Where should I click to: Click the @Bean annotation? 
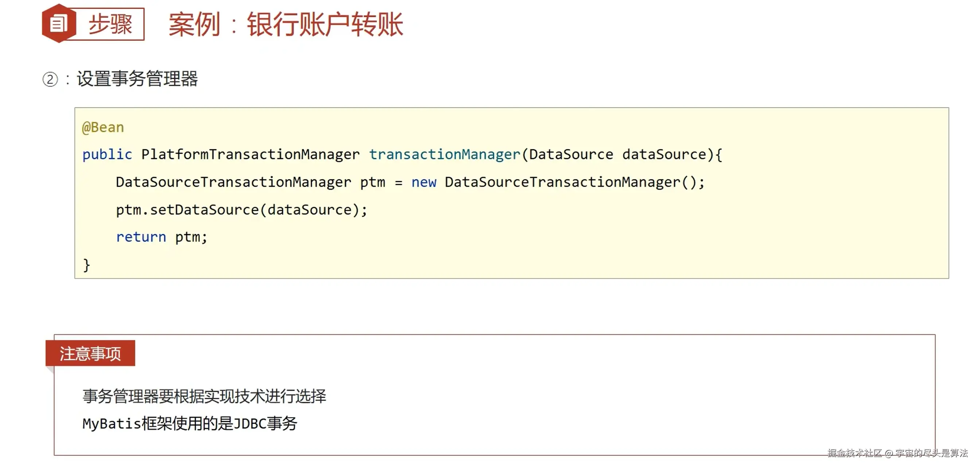pyautogui.click(x=103, y=128)
